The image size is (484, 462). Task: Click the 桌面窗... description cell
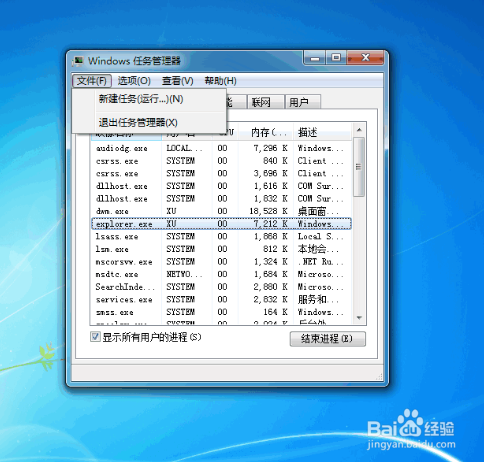point(318,211)
